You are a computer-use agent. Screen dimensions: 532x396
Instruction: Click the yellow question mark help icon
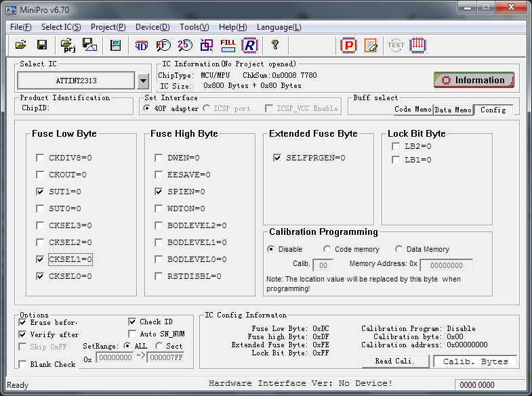[274, 45]
